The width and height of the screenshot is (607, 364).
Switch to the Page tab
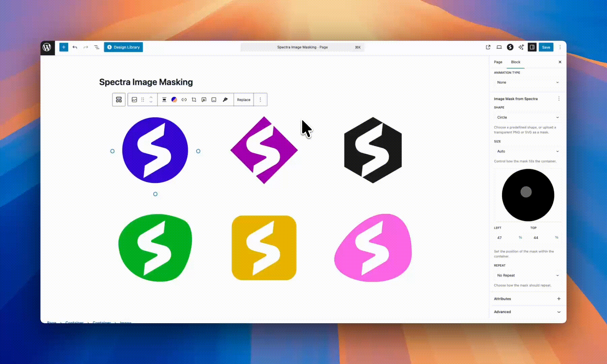[498, 62]
